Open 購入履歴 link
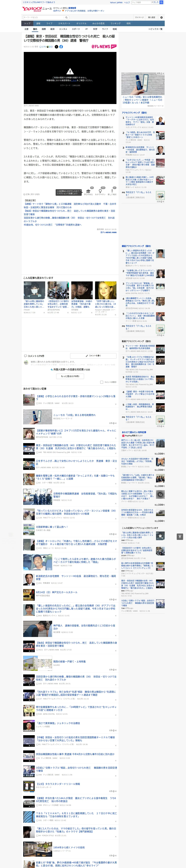The width and height of the screenshot is (186, 868). click(152, 18)
